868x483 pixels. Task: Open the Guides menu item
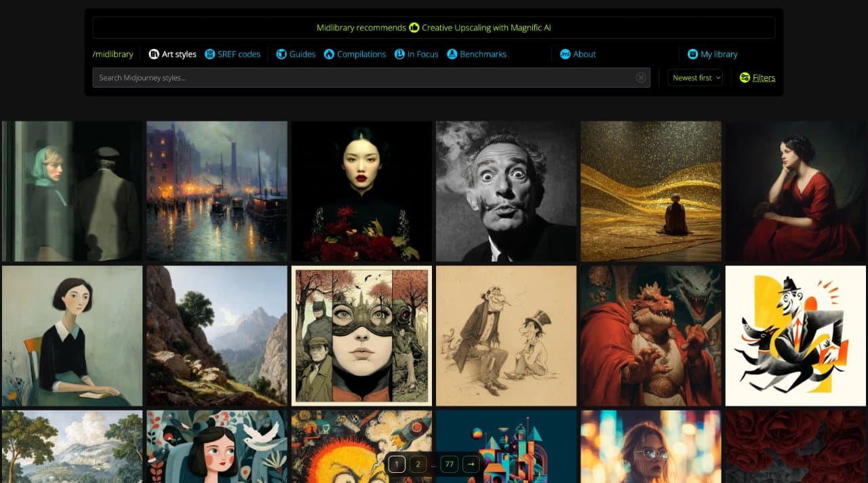tap(296, 54)
